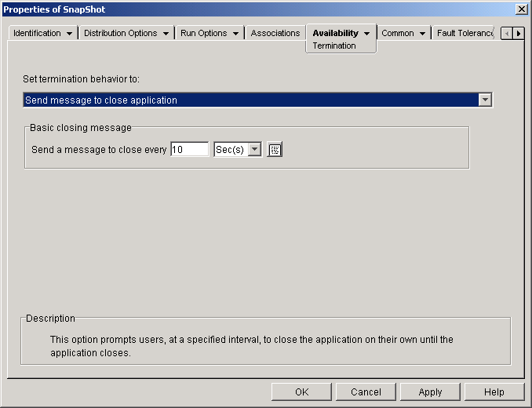
Task: Expand the Availability tab dropdown arrow
Action: coord(366,34)
